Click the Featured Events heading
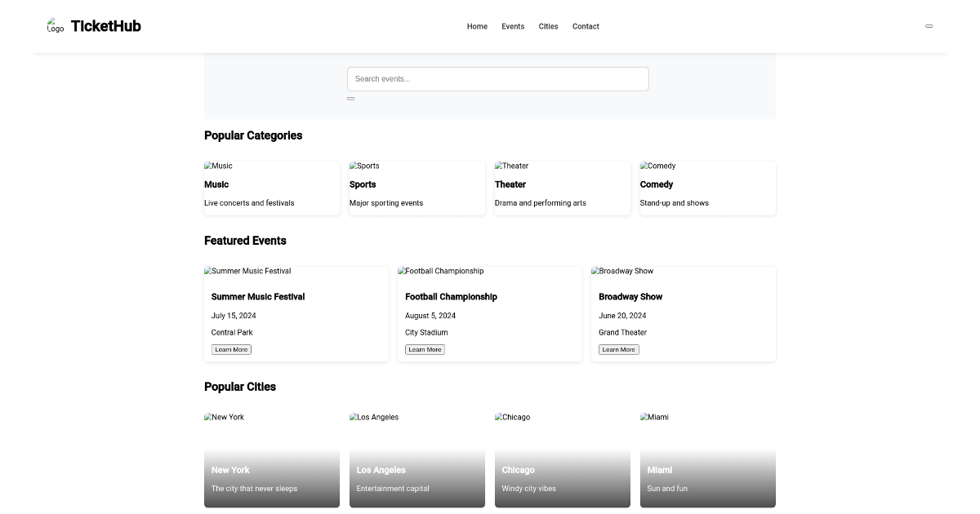 (x=245, y=241)
